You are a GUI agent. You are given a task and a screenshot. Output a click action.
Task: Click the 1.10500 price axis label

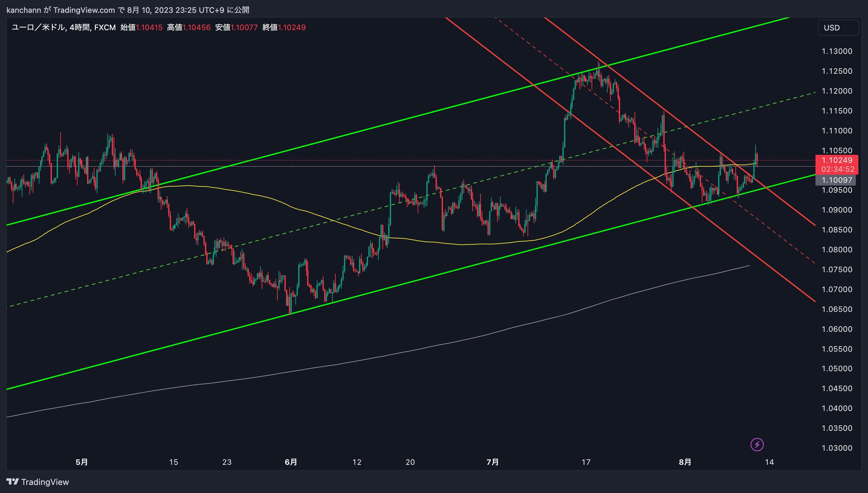(x=837, y=150)
